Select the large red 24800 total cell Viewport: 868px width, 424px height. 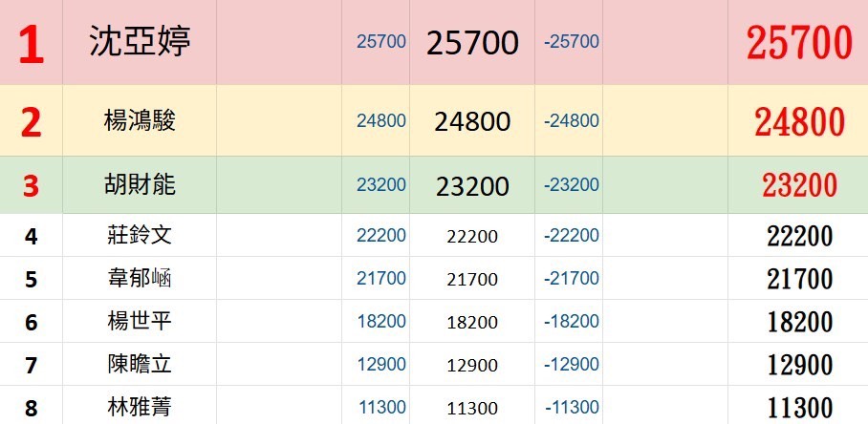pos(799,121)
